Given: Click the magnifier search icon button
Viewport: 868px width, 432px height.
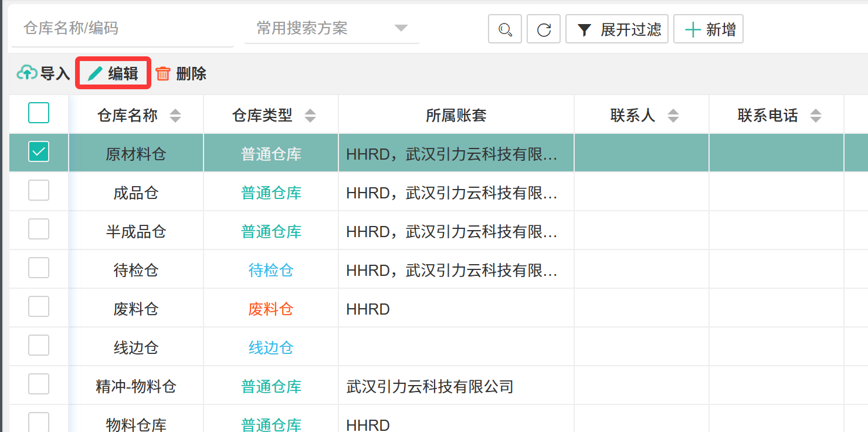Looking at the screenshot, I should (505, 29).
